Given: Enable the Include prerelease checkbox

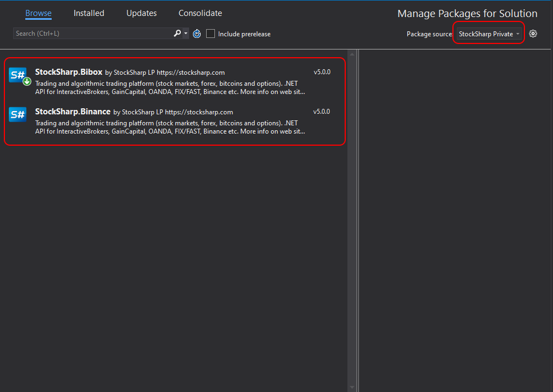Looking at the screenshot, I should click(211, 34).
